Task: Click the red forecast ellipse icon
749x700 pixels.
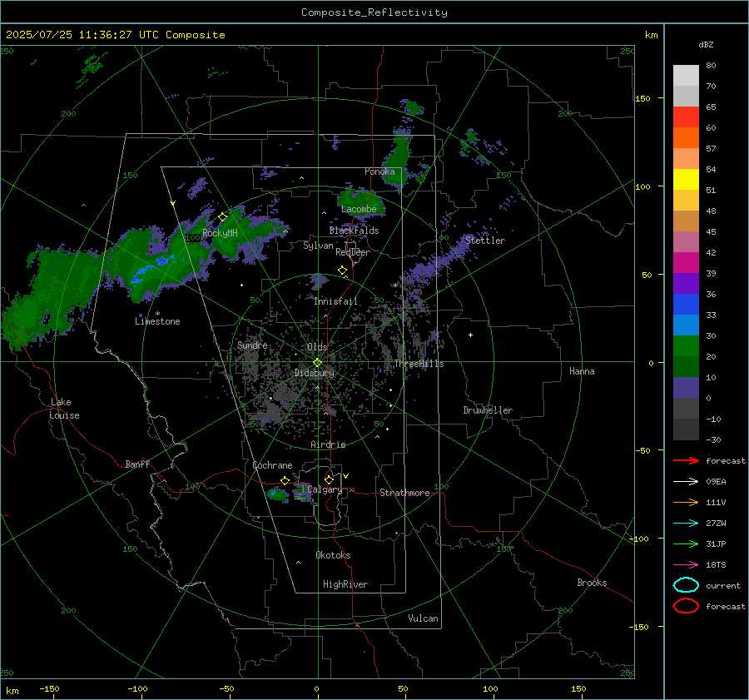Action: (686, 606)
